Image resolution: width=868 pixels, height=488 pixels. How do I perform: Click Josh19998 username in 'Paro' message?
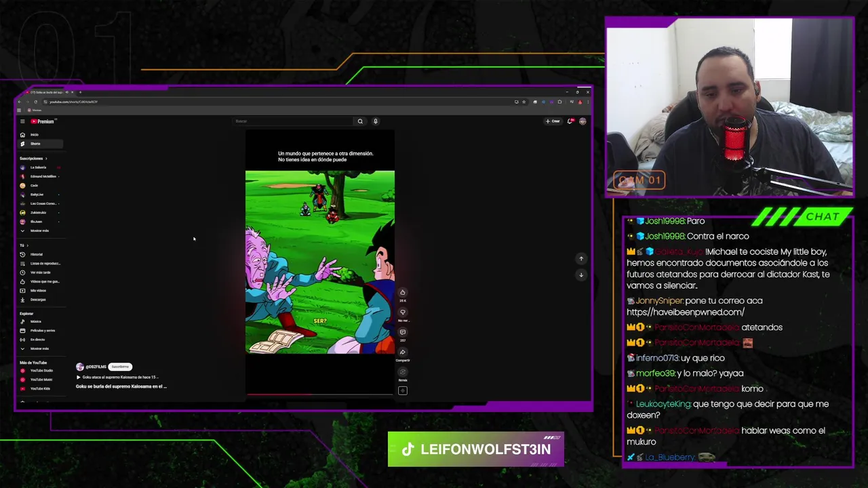665,221
